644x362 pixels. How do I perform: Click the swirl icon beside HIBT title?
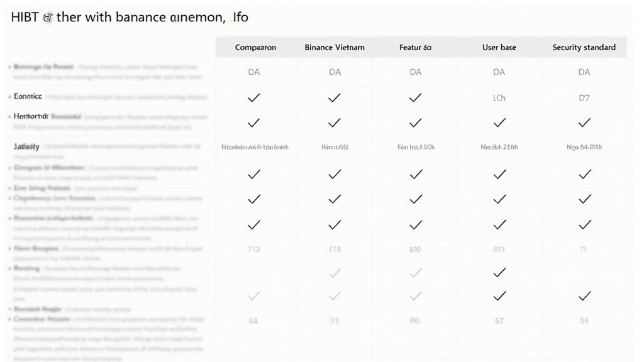pyautogui.click(x=47, y=18)
